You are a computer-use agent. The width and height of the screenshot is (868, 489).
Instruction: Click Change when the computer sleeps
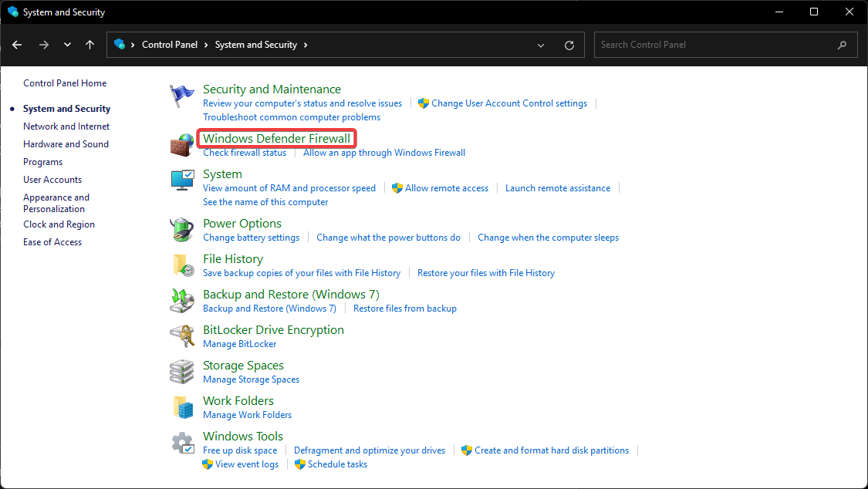click(548, 238)
